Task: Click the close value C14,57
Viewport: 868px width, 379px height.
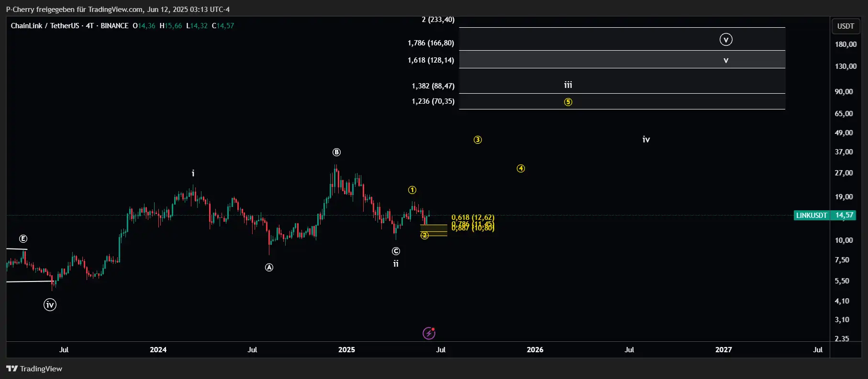Action: point(223,26)
